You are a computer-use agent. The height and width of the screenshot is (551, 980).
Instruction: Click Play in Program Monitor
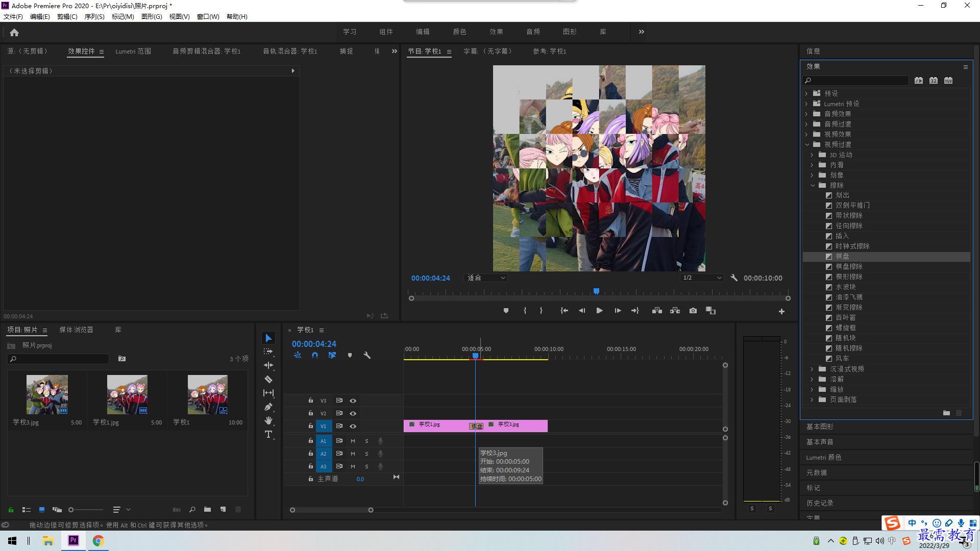tap(600, 311)
